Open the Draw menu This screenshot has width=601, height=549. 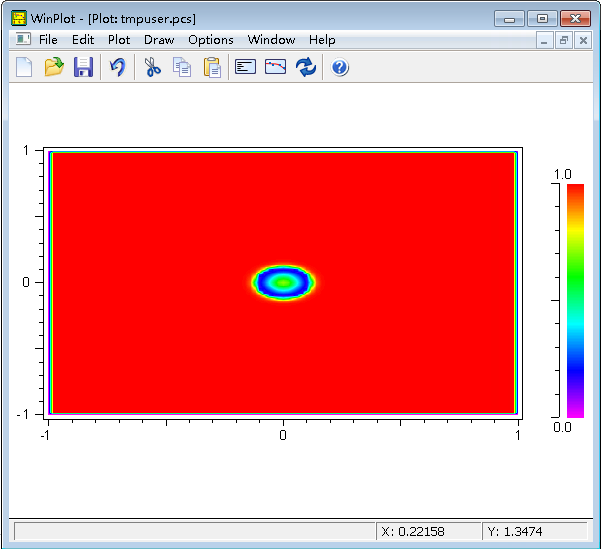tap(159, 40)
